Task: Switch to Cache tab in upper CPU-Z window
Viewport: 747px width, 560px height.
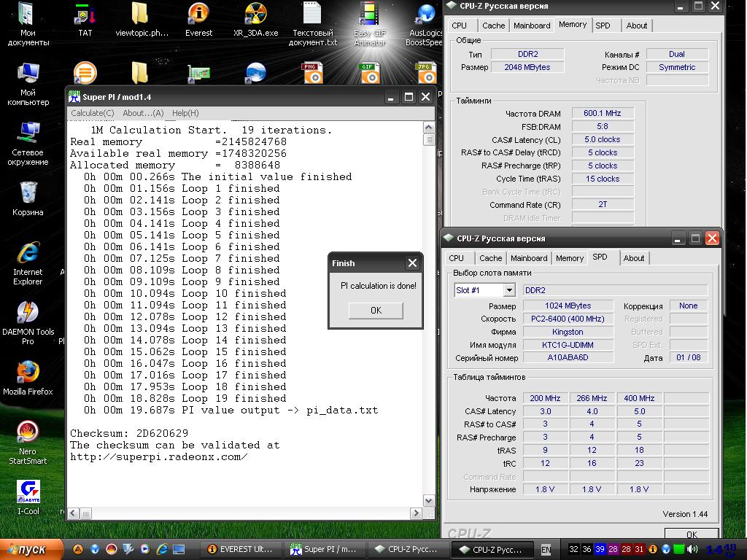Action: [493, 26]
